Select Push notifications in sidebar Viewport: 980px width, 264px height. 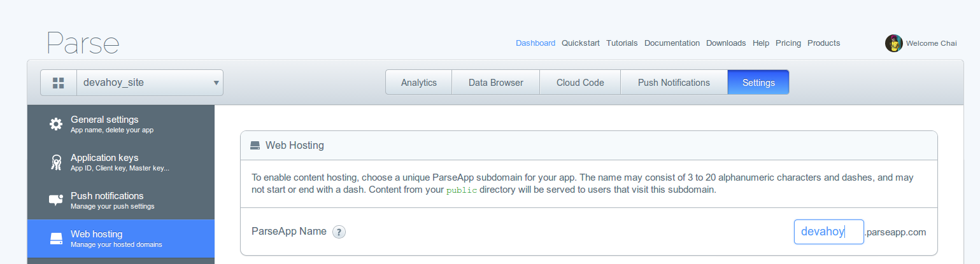[x=121, y=200]
